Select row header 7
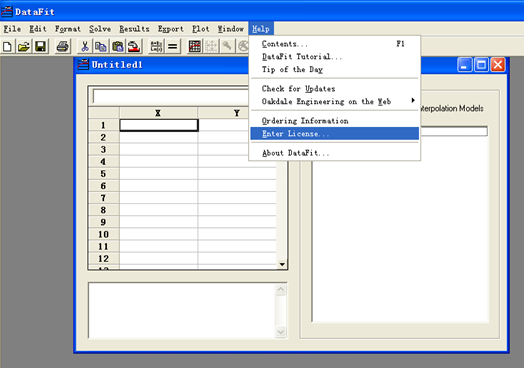527x370 pixels. click(104, 198)
